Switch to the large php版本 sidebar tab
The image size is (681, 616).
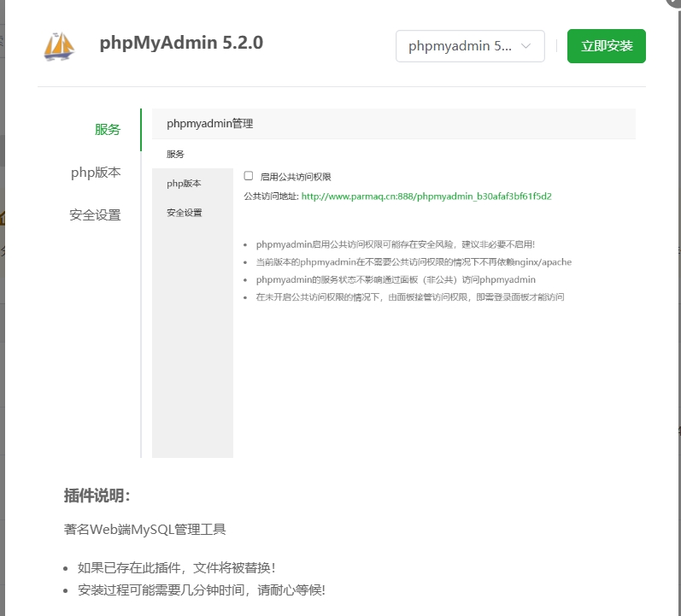click(x=96, y=173)
